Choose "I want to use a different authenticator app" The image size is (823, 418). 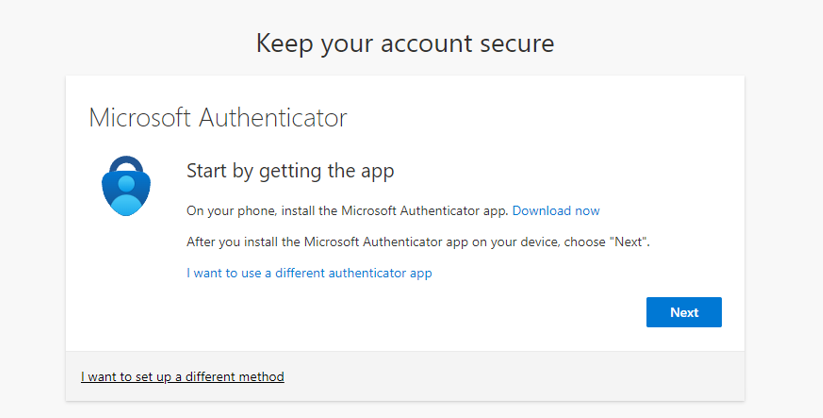[309, 272]
